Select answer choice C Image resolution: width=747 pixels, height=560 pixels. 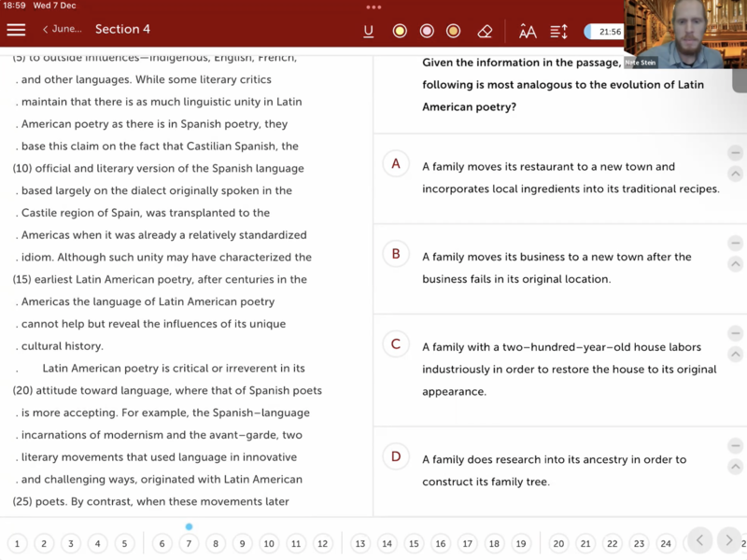[x=396, y=344]
